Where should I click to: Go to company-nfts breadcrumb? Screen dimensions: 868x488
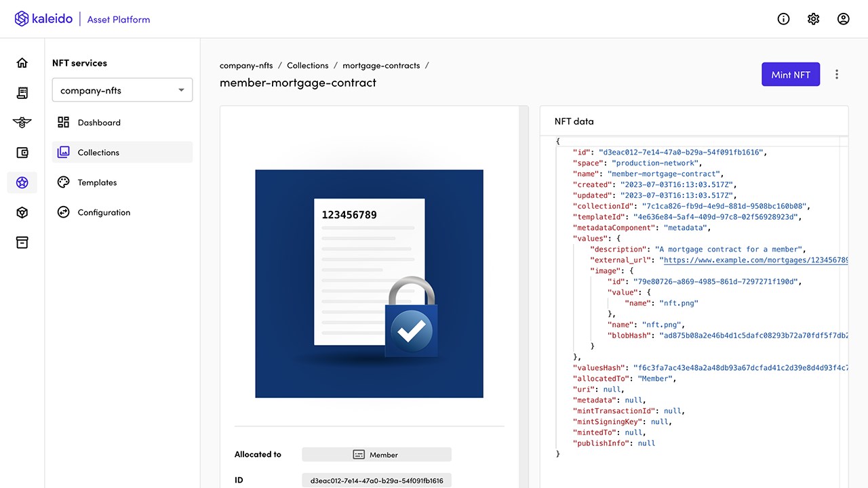[x=246, y=66]
